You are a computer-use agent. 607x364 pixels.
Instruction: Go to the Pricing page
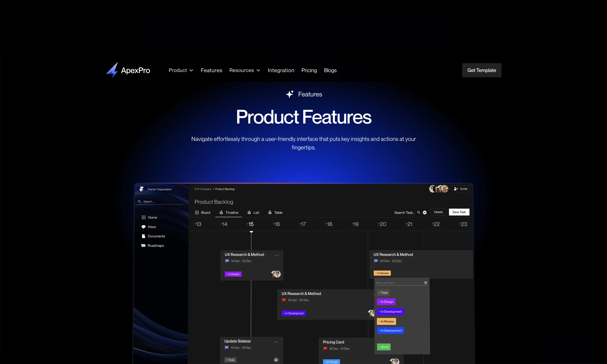click(309, 70)
